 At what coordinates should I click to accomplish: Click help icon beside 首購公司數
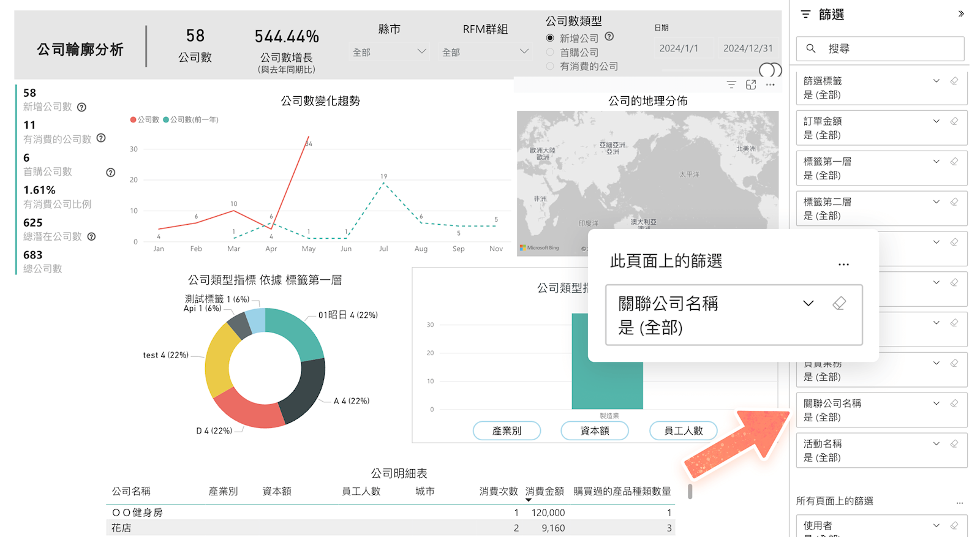click(111, 173)
